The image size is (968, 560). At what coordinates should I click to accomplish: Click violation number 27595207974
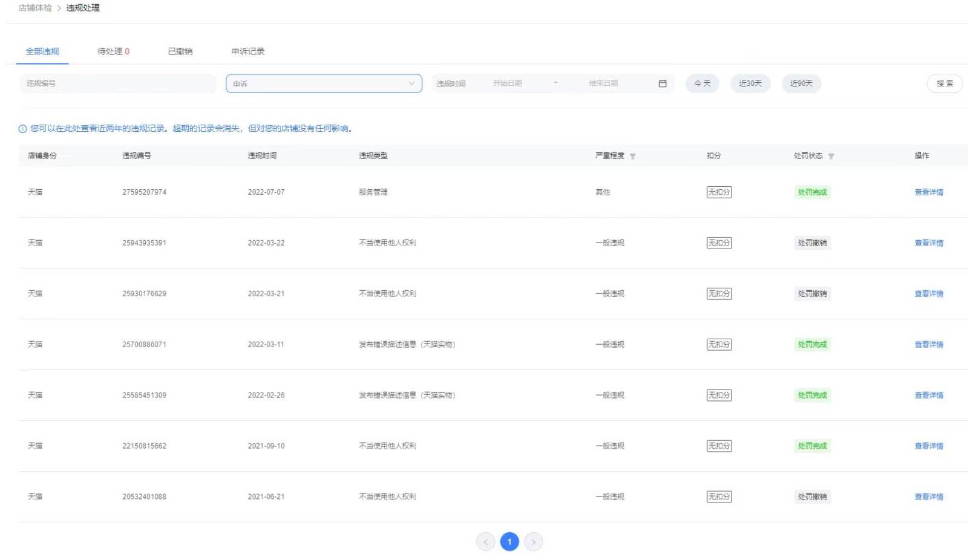click(144, 192)
